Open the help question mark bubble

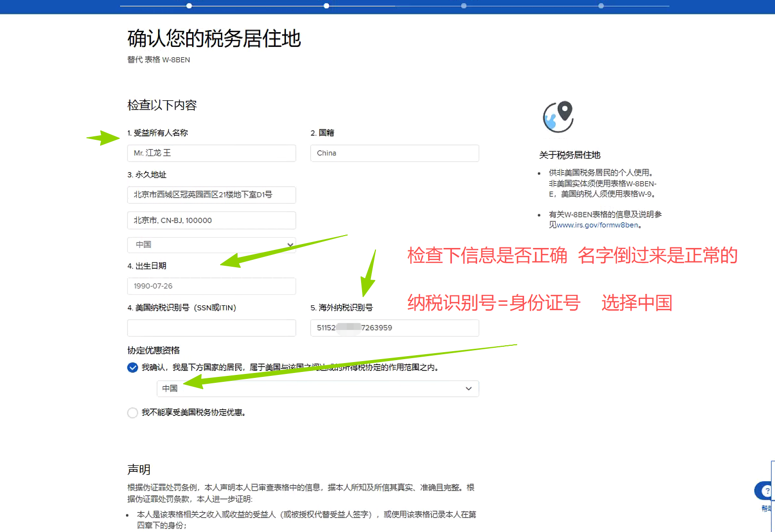point(765,491)
